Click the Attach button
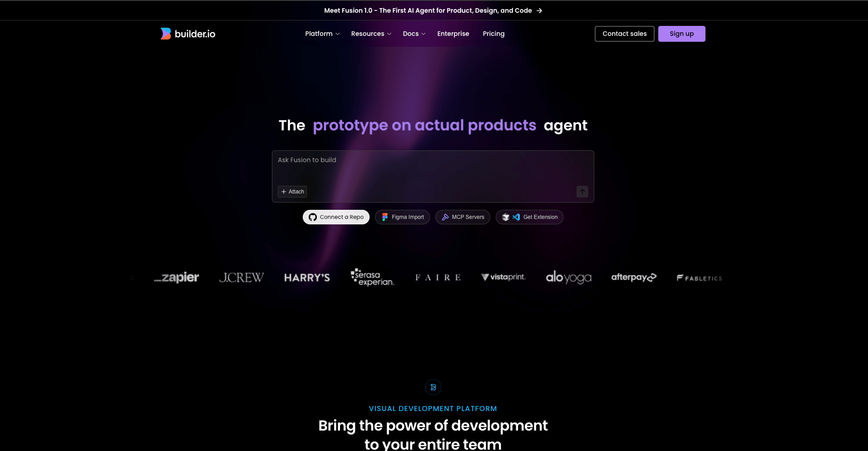The image size is (868, 451). pyautogui.click(x=292, y=192)
